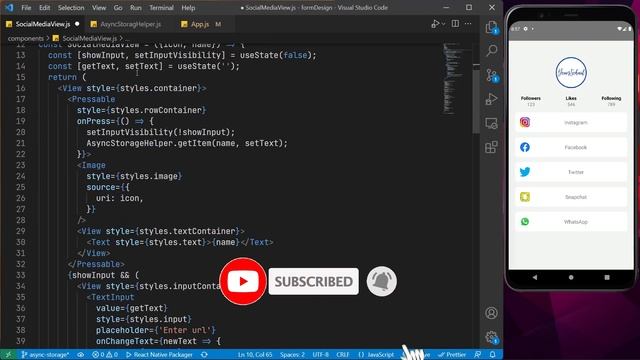Tap the Twitter bird icon in the emulator
This screenshot has width=640, height=360.
pos(525,172)
